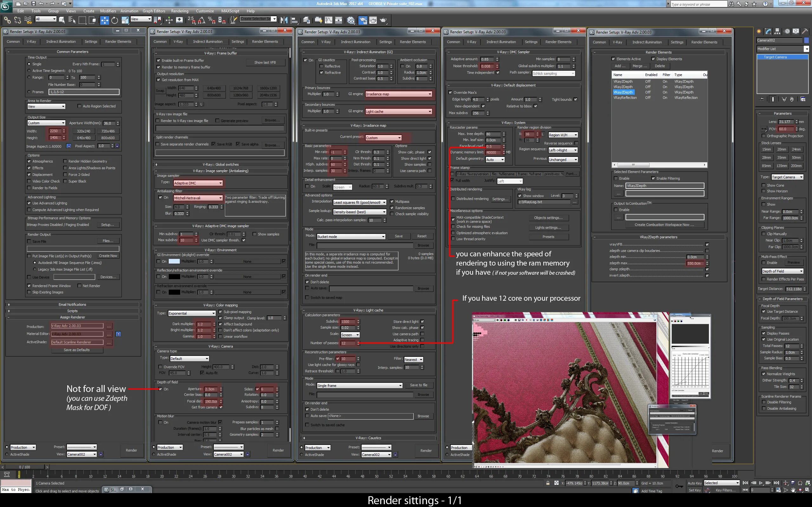Expand the Secondary bounces GI engine dropdown
This screenshot has height=507, width=812.
pos(398,111)
